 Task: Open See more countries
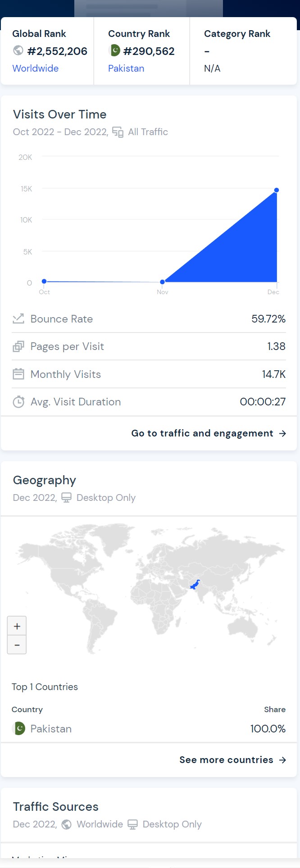(x=233, y=760)
